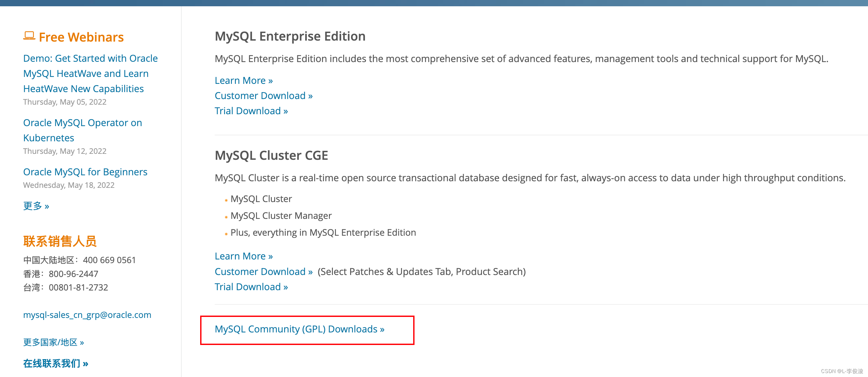Click Learn More under MySQL Enterprise Edition
Viewport: 868px width, 377px height.
(x=244, y=81)
